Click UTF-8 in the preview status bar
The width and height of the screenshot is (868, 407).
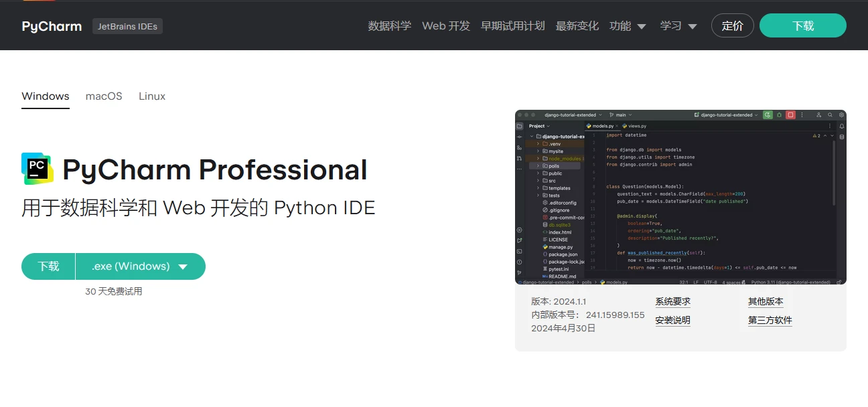[x=710, y=282]
